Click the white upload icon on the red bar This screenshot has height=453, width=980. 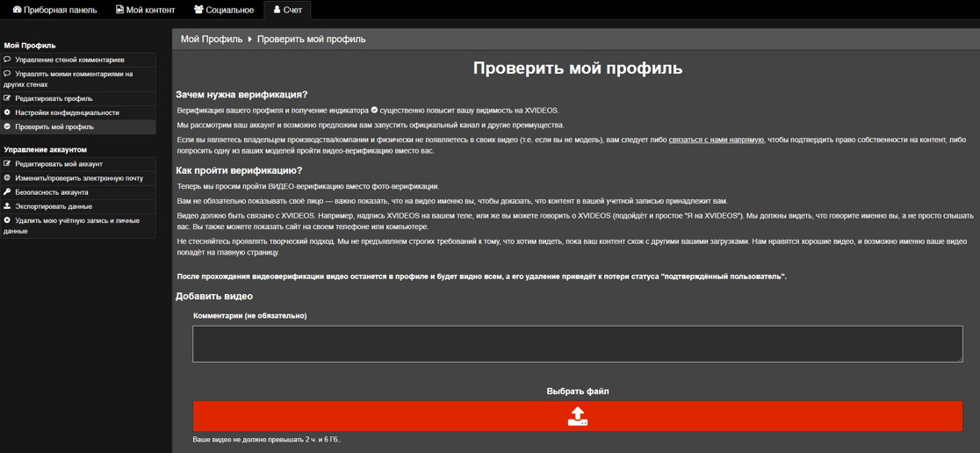tap(578, 416)
